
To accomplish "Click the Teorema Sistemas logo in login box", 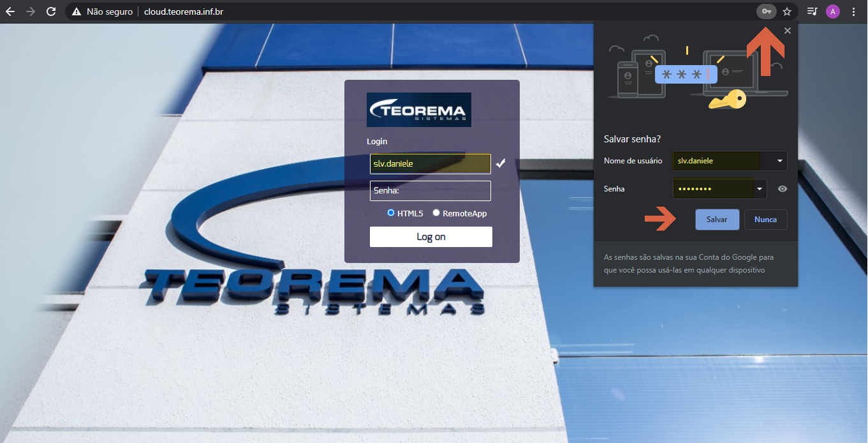I will click(x=419, y=110).
